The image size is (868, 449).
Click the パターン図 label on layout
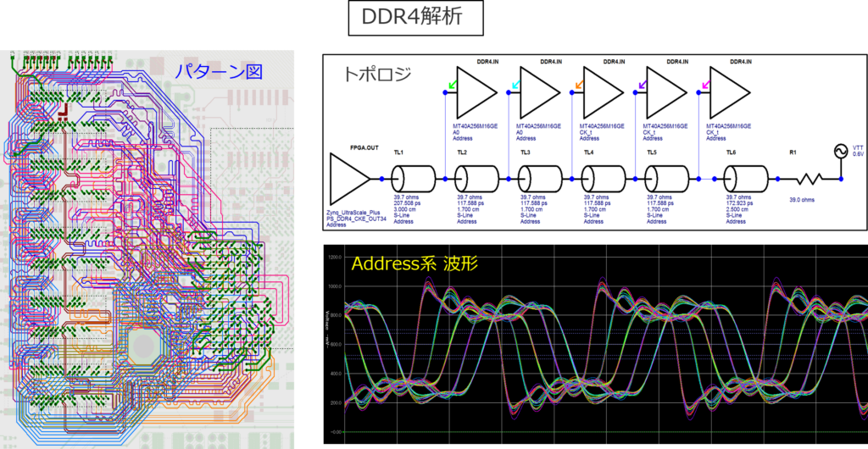(x=218, y=71)
